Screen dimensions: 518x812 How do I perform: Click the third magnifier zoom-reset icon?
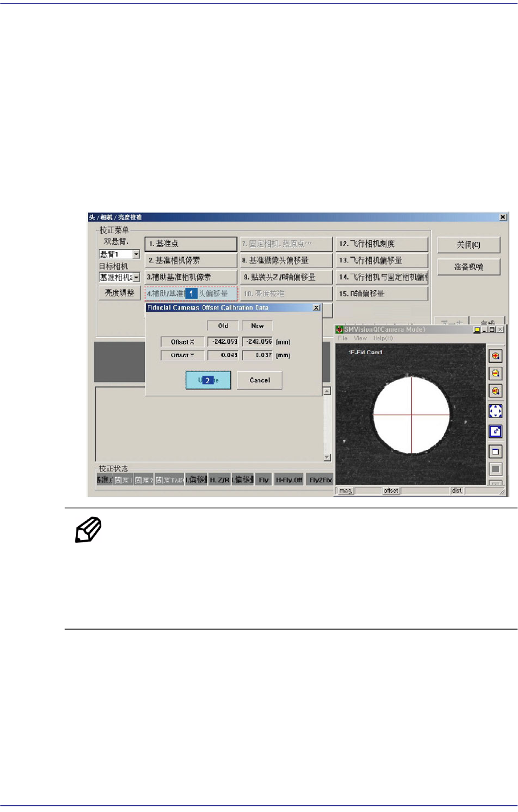coord(496,391)
